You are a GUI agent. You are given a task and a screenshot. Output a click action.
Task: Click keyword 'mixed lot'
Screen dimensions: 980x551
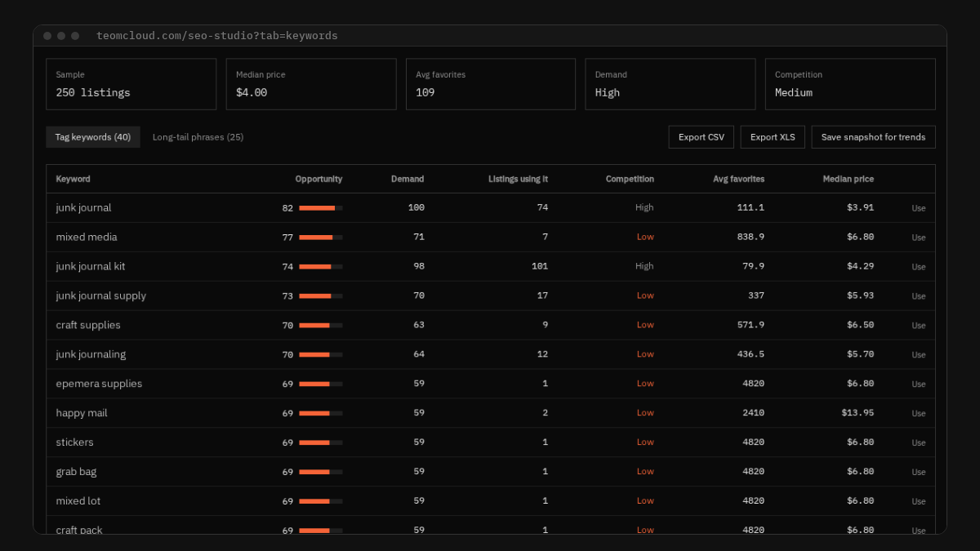[78, 502]
